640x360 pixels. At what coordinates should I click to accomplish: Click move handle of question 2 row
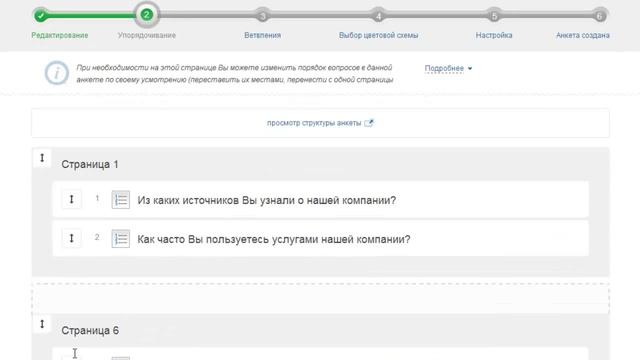[x=71, y=238]
